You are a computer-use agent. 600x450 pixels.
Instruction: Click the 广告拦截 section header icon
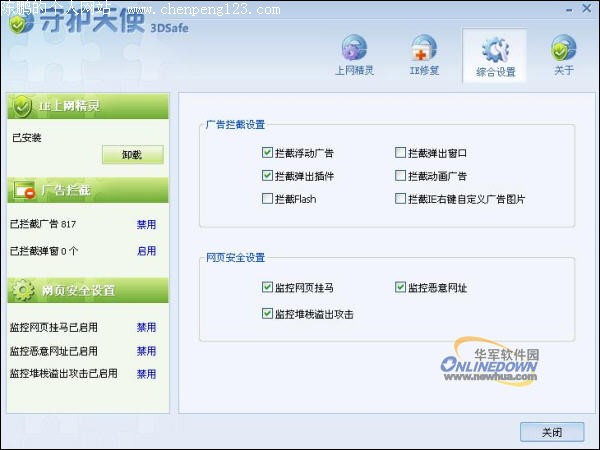[22, 189]
